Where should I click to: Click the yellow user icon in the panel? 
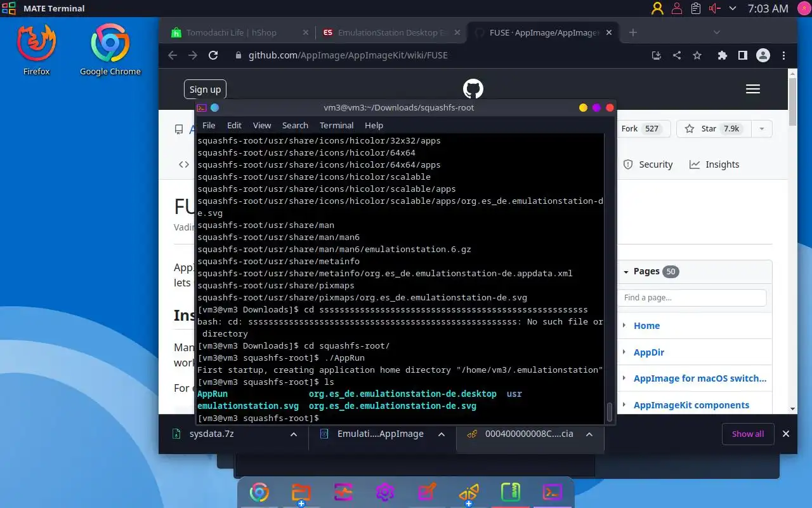[x=657, y=8]
